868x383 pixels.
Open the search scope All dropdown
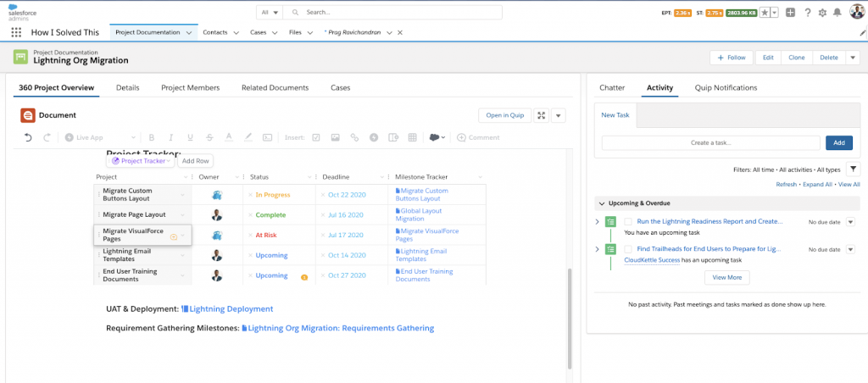click(x=270, y=12)
